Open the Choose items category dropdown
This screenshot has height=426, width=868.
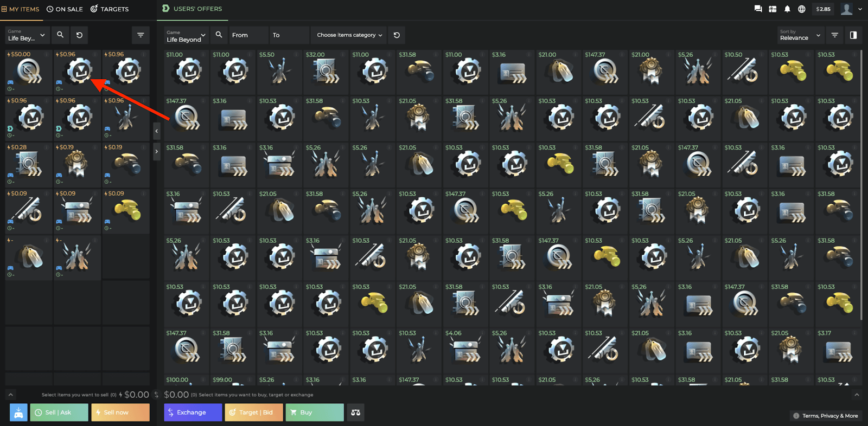click(x=349, y=35)
